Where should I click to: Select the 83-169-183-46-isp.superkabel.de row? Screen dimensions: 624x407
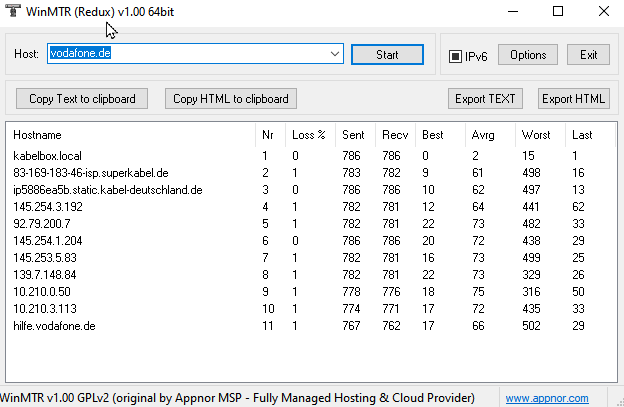[x=311, y=173]
